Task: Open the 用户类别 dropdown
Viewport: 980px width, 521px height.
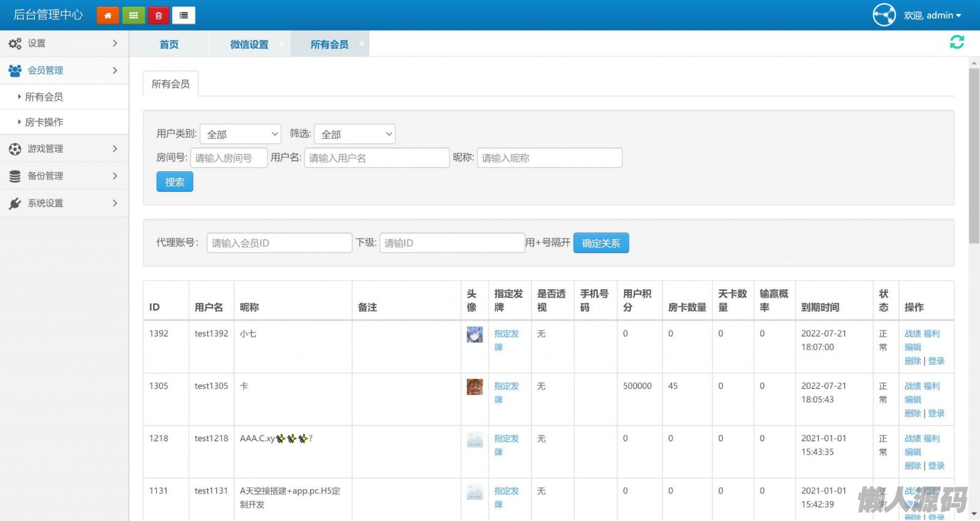Action: (240, 134)
